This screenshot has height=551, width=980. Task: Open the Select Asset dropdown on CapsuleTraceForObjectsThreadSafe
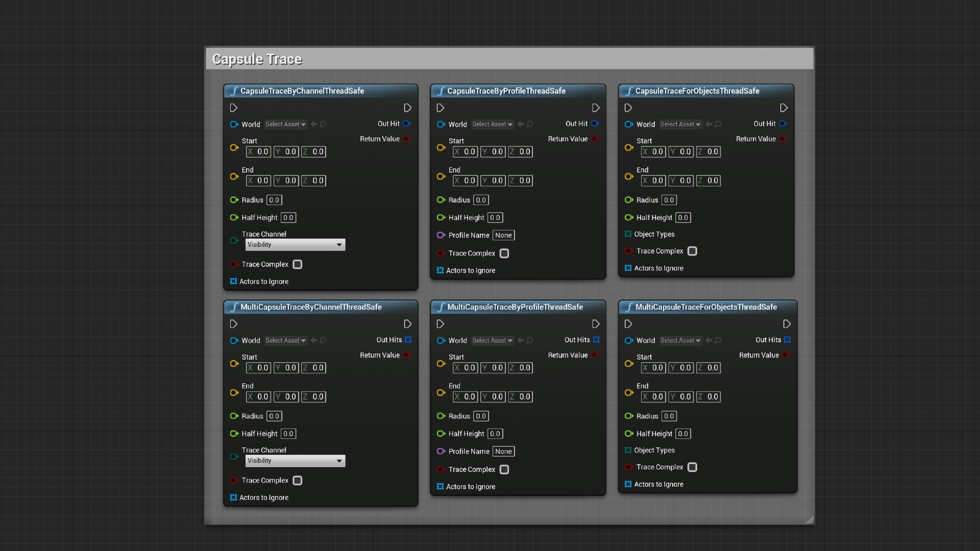point(680,124)
